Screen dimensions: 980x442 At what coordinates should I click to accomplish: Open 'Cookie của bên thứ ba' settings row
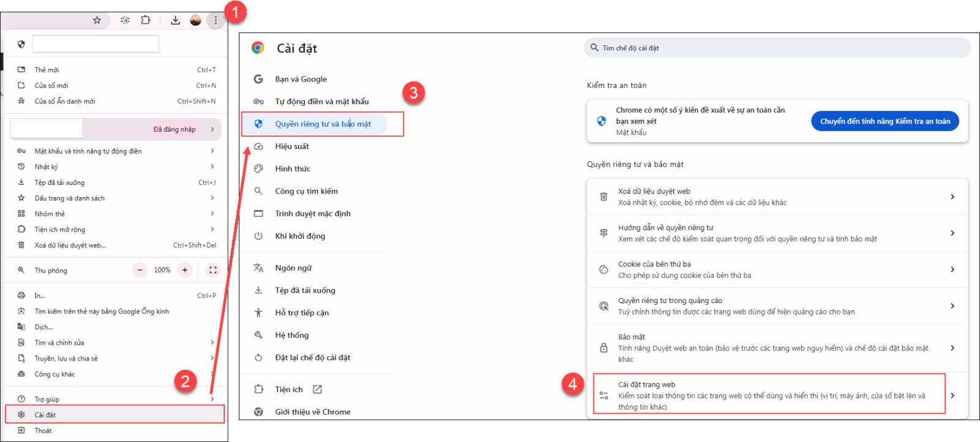pyautogui.click(x=777, y=269)
